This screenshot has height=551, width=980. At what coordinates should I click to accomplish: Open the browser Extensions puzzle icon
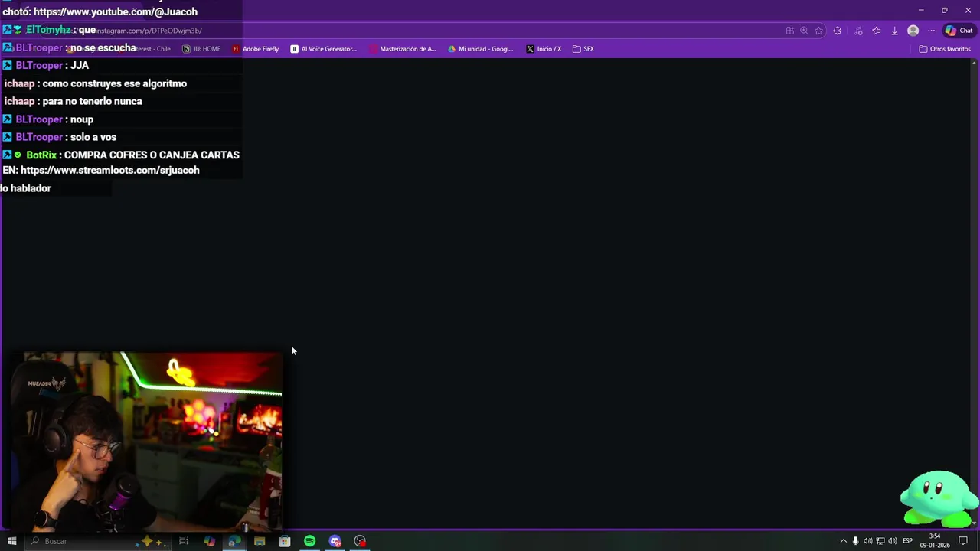tap(838, 31)
